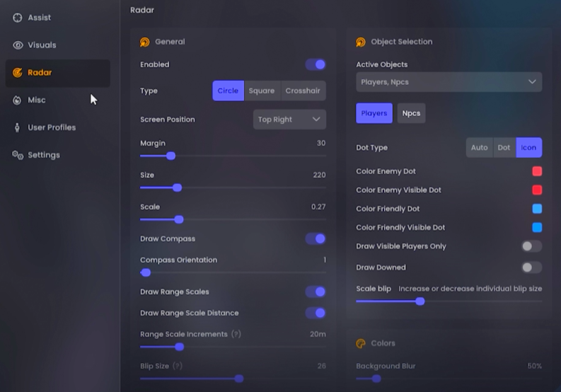Image resolution: width=561 pixels, height=392 pixels.
Task: Click the Range Scale Increments slider handle
Action: pyautogui.click(x=180, y=347)
